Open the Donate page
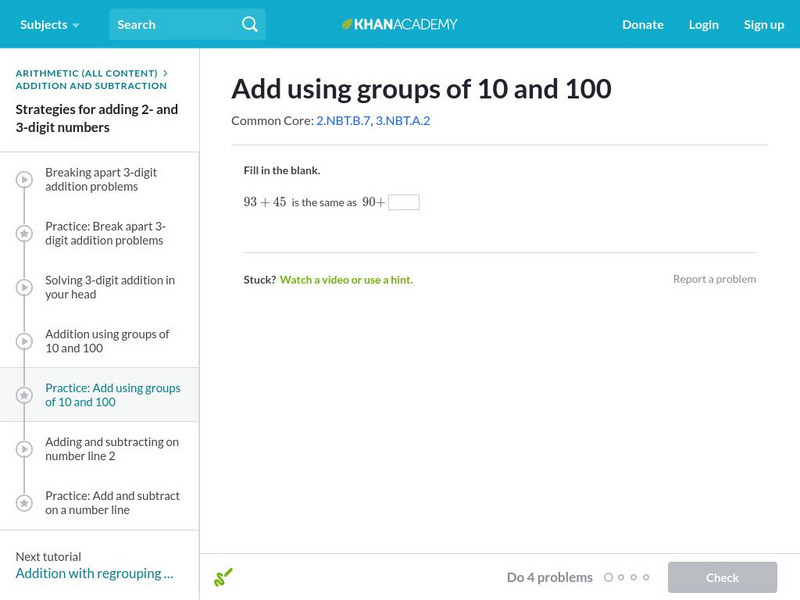800x600 pixels. pyautogui.click(x=642, y=24)
